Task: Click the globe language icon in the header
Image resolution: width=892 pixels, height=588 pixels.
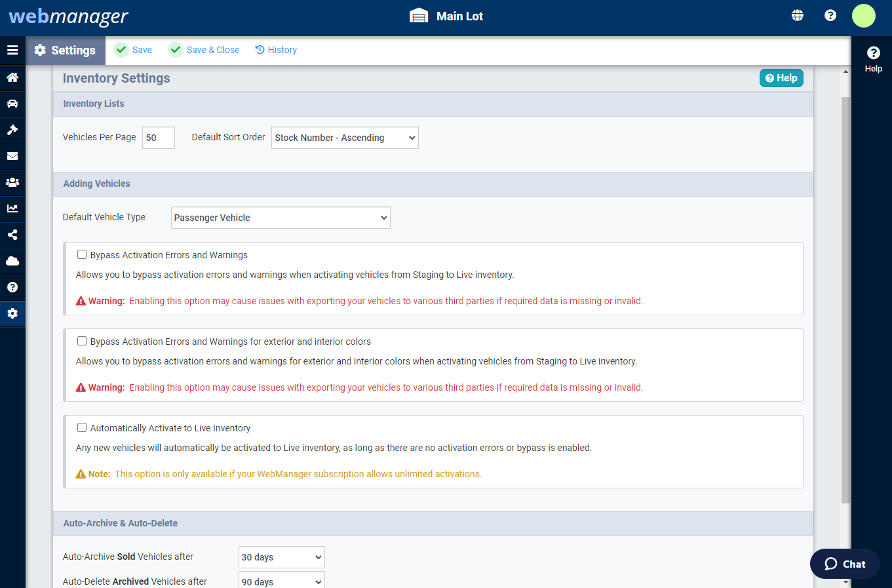Action: tap(797, 14)
